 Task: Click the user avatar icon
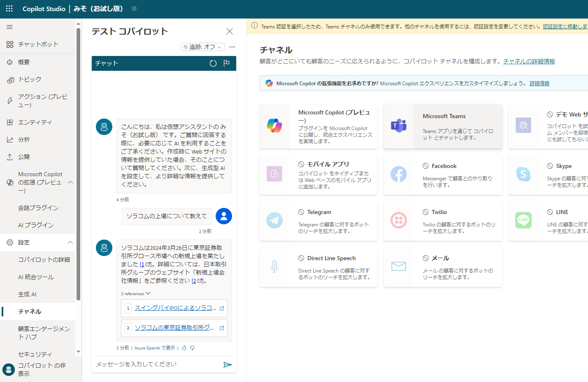pos(224,216)
